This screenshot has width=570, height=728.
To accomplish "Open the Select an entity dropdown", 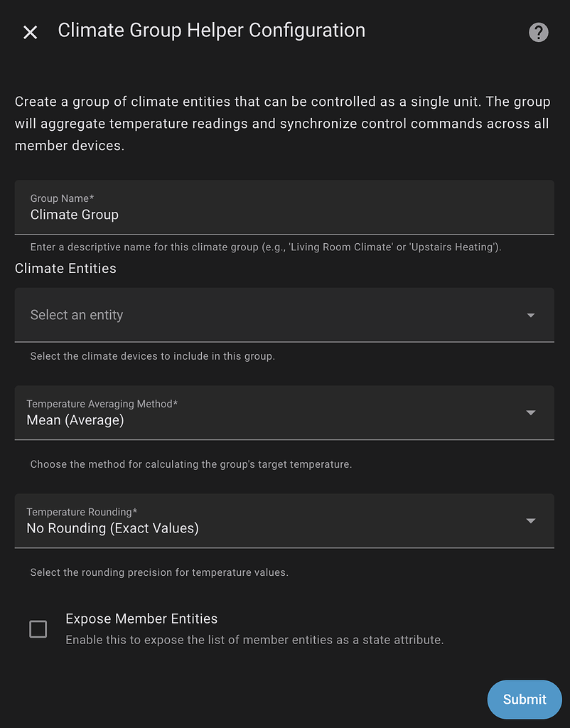I will pyautogui.click(x=284, y=315).
